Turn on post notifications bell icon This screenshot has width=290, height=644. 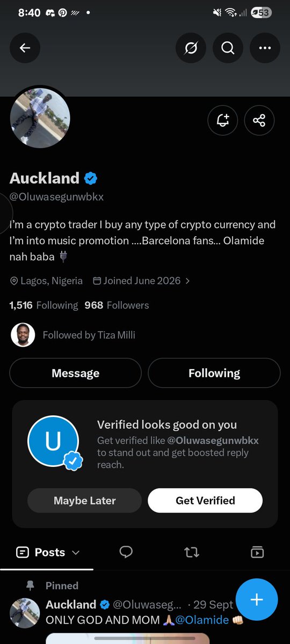(222, 120)
